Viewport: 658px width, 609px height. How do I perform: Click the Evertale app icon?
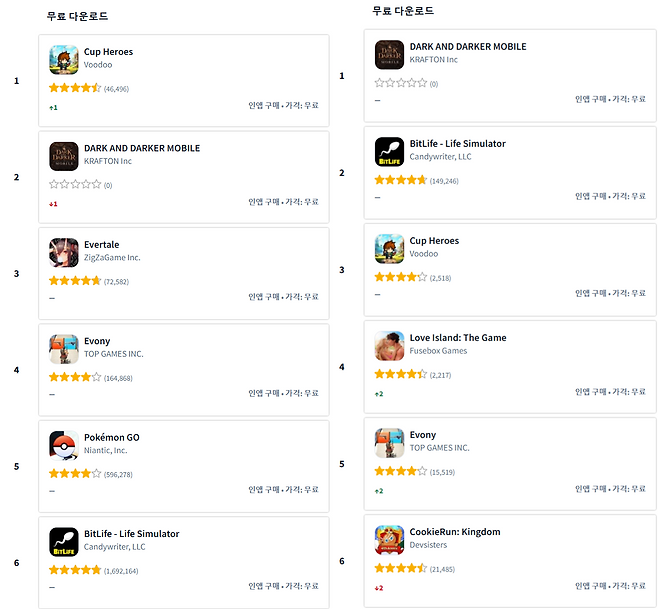pyautogui.click(x=64, y=253)
